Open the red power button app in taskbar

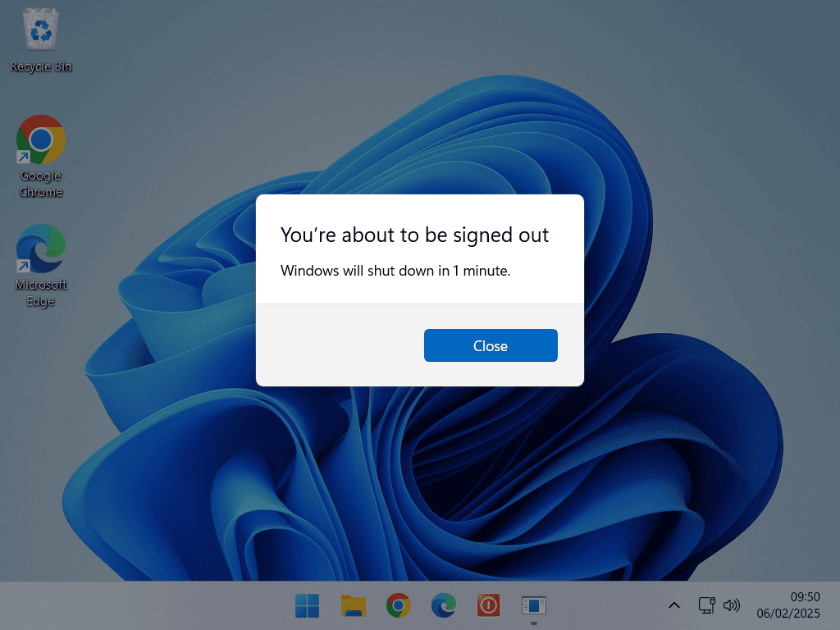click(489, 606)
